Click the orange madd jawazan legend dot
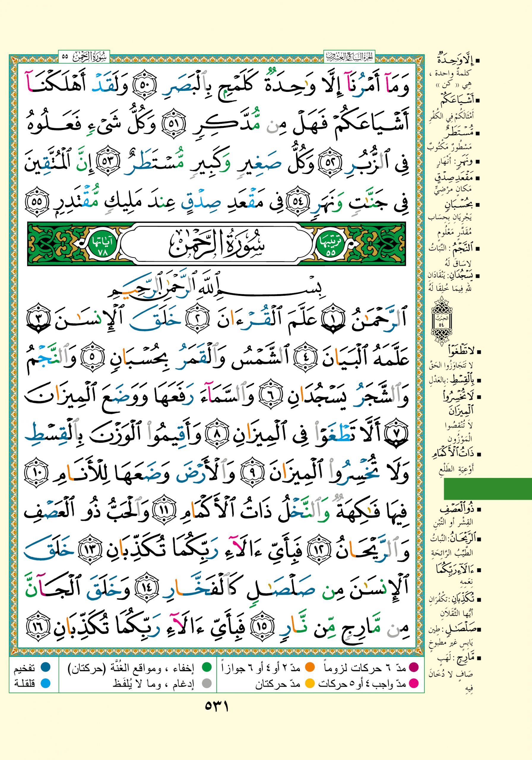Image resolution: width=532 pixels, height=760 pixels. pyautogui.click(x=310, y=667)
